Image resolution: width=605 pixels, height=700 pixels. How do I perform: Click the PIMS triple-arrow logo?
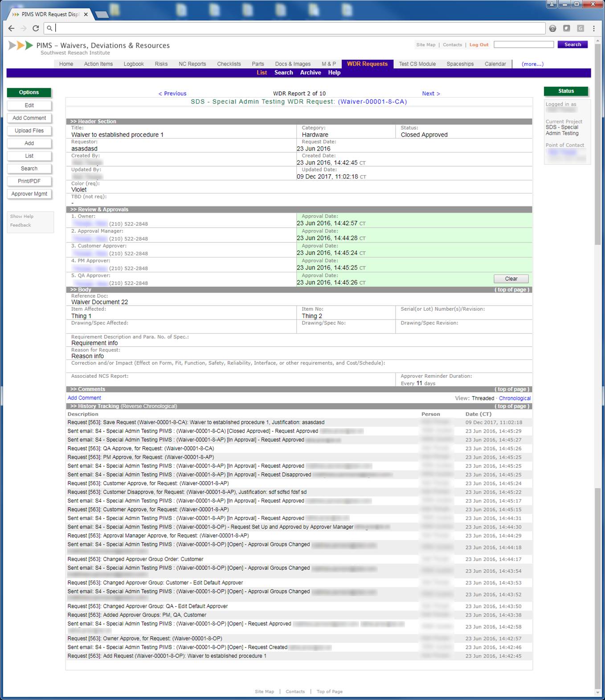pos(20,45)
